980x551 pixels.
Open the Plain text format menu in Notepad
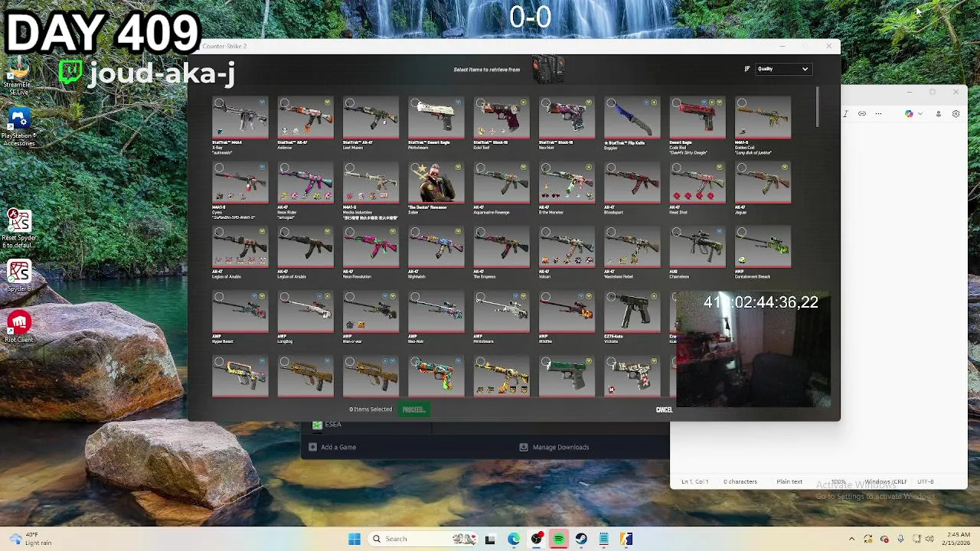[789, 481]
